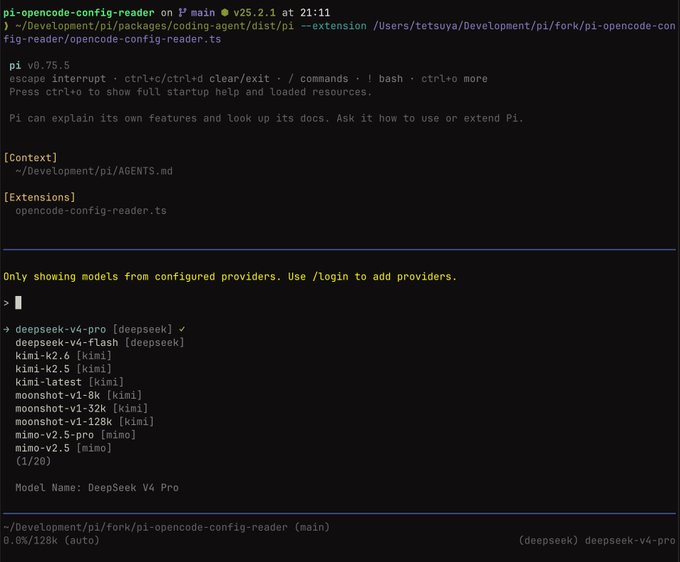Pick the moonshot-v1-8k model entry
The height and width of the screenshot is (562, 680).
coord(78,395)
